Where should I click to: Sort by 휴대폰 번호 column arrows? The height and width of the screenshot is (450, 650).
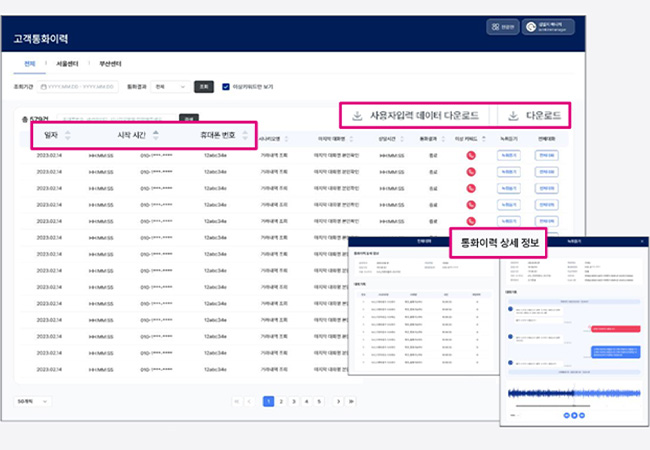click(x=245, y=136)
